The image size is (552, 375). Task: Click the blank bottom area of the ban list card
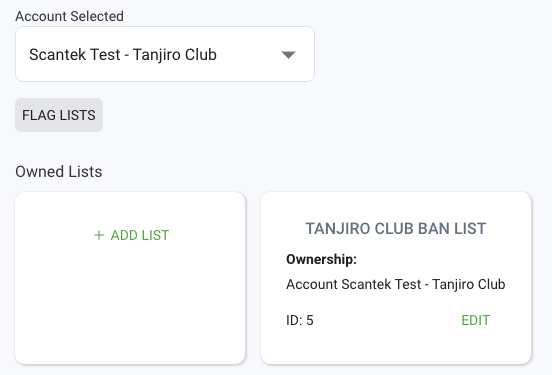click(396, 347)
